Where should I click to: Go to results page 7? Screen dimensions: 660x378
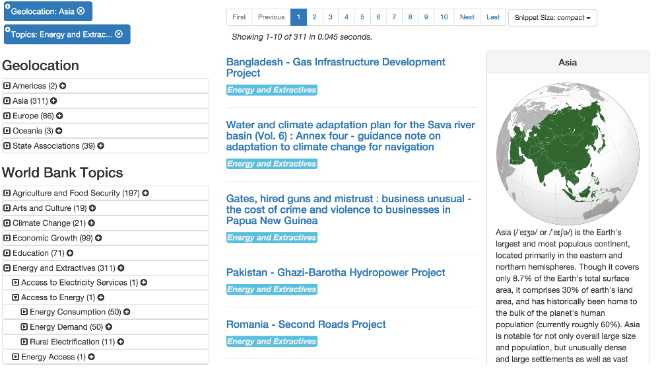394,17
